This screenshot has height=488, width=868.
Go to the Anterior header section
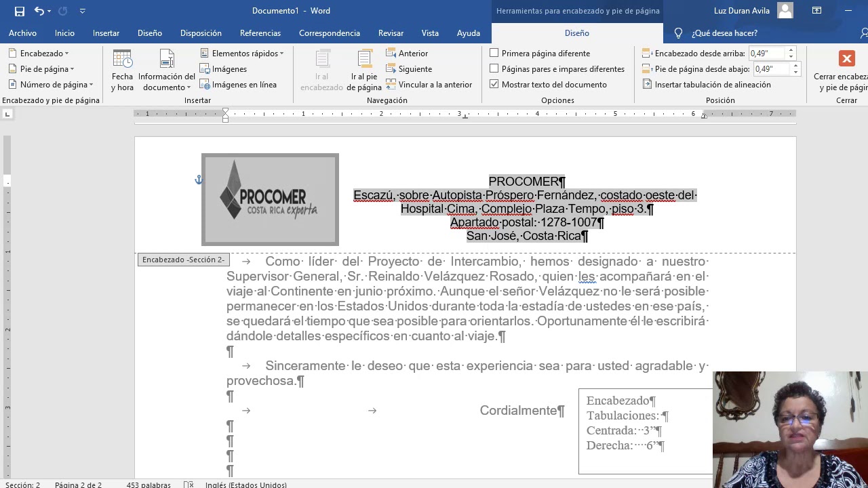pyautogui.click(x=407, y=54)
